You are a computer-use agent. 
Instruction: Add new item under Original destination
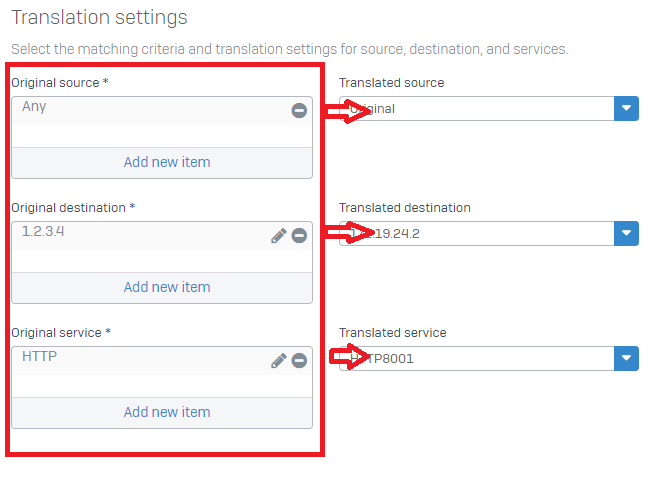point(167,287)
